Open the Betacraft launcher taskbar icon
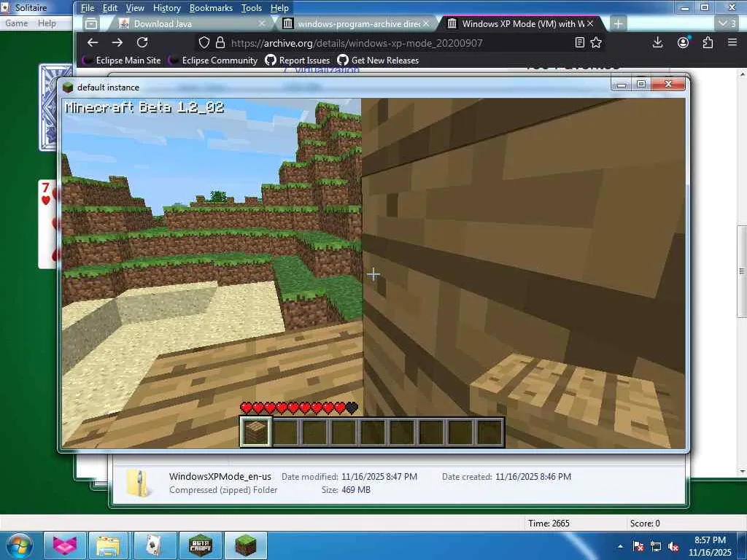The image size is (747, 560). [200, 545]
